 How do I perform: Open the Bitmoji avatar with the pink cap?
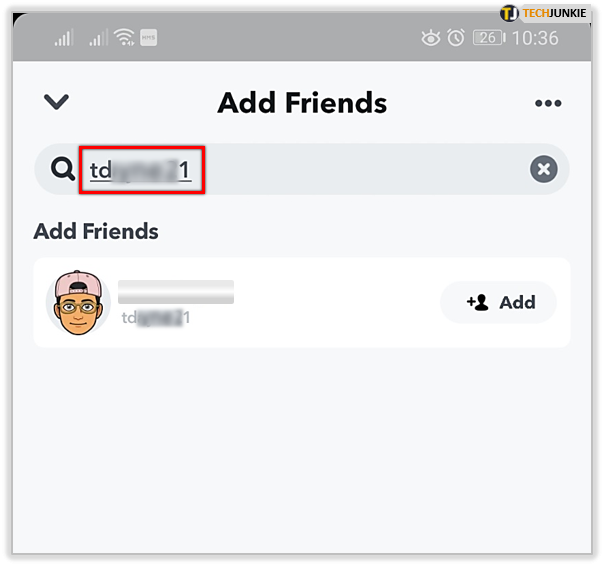point(79,302)
